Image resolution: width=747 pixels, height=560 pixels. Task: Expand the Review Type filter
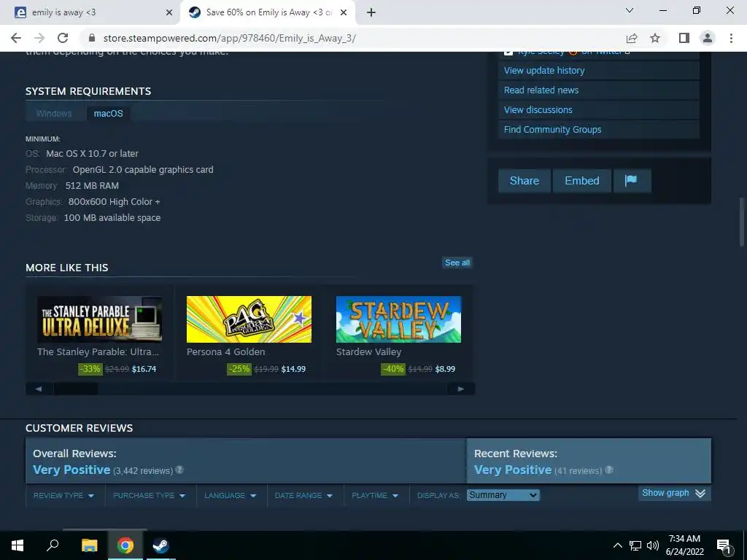pos(63,495)
